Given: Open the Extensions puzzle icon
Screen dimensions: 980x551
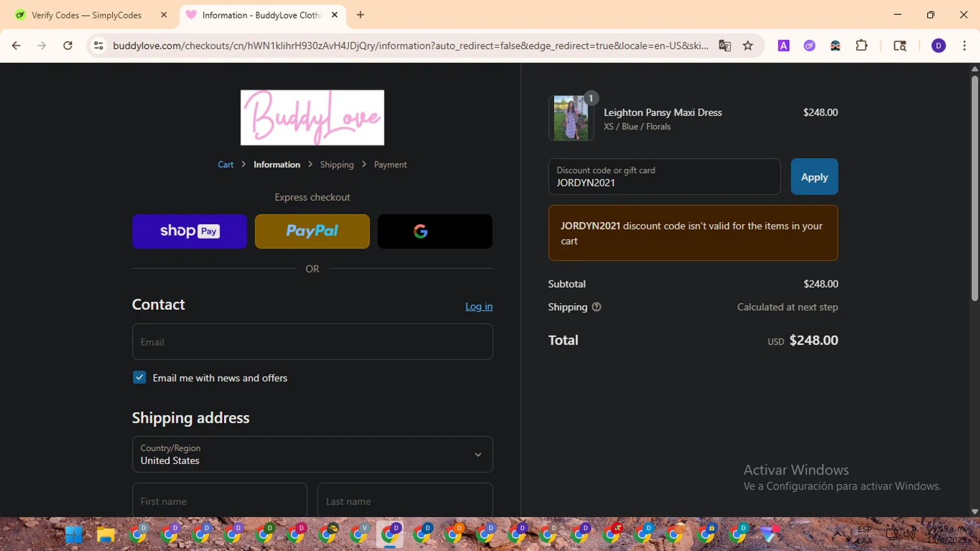Looking at the screenshot, I should tap(862, 46).
